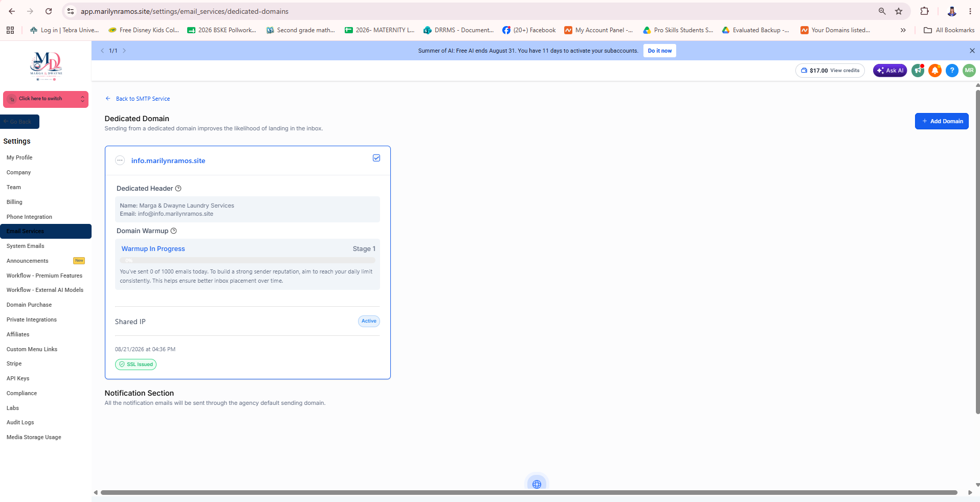Select Phone Integration in the settings sidebar
Screen dimensions: 980x502
(x=29, y=217)
